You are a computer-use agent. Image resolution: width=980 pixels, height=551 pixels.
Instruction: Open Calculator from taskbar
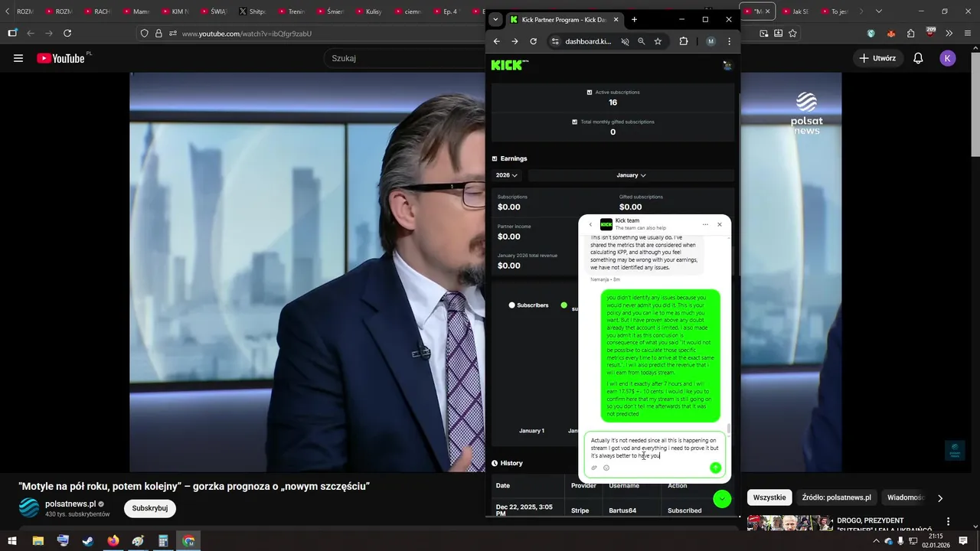coord(163,541)
